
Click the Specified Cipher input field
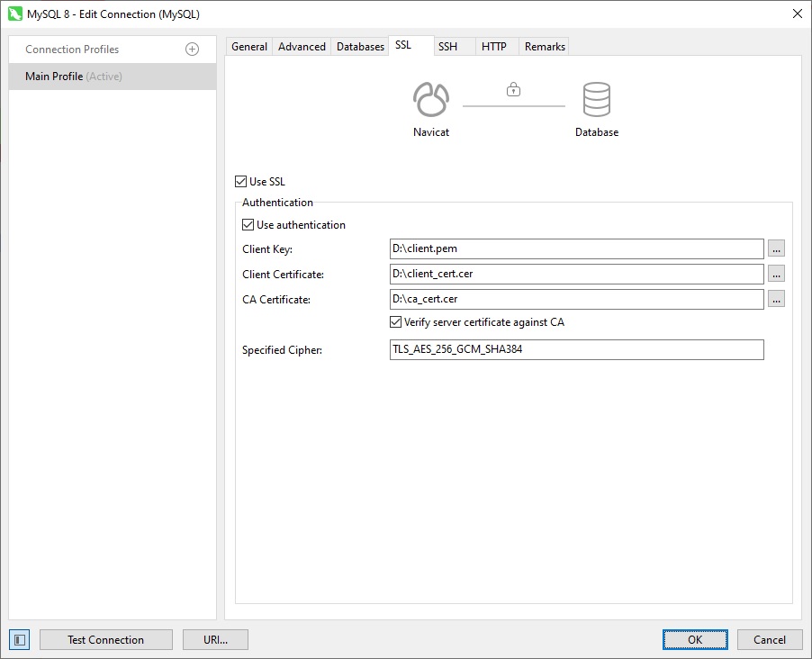pyautogui.click(x=576, y=349)
